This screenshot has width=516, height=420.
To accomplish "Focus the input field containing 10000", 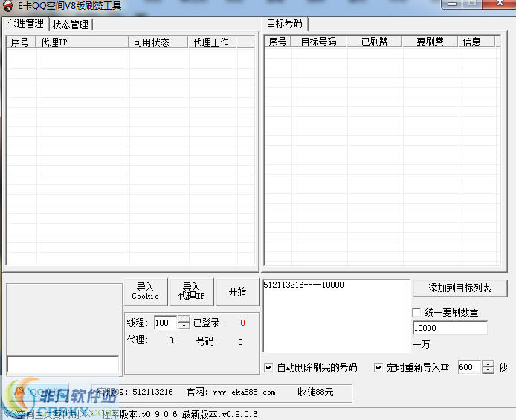I will (x=450, y=328).
